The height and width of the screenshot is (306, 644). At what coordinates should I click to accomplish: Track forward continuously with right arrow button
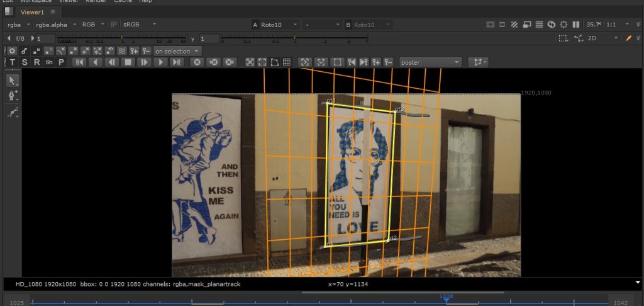coord(160,62)
